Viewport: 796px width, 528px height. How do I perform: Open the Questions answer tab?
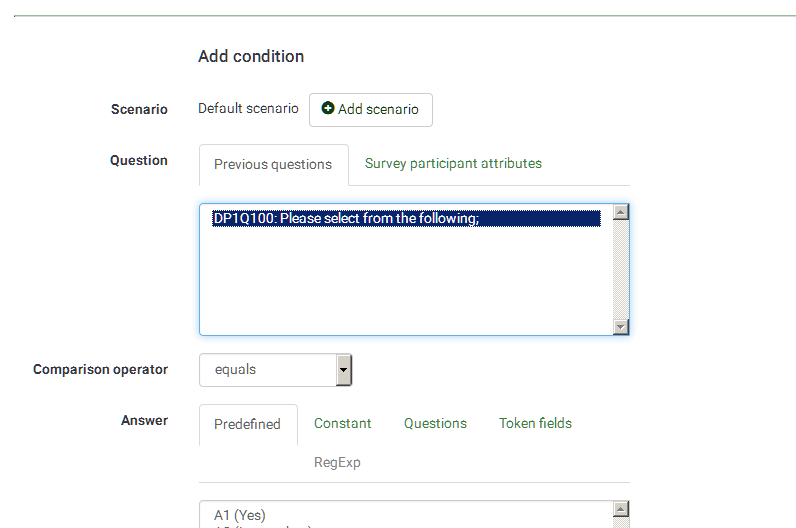point(435,424)
